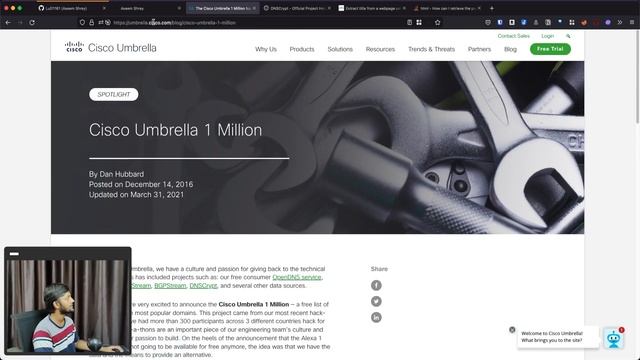Click the SPOTLIGHT category pill

(x=113, y=94)
